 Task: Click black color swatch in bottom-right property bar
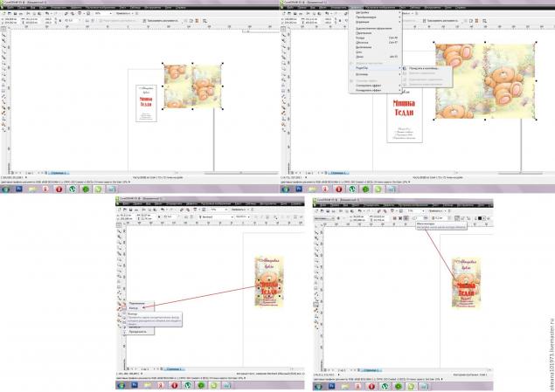pos(480,218)
